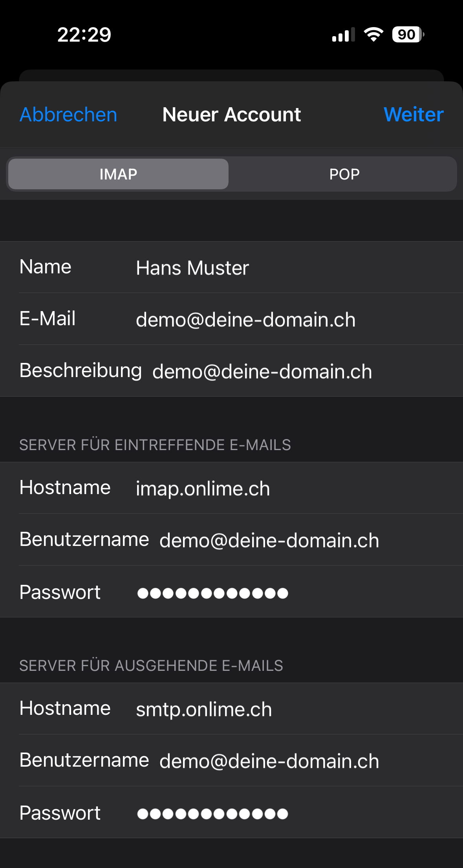The height and width of the screenshot is (868, 463).
Task: Tap the battery level indicator
Action: coord(408,35)
